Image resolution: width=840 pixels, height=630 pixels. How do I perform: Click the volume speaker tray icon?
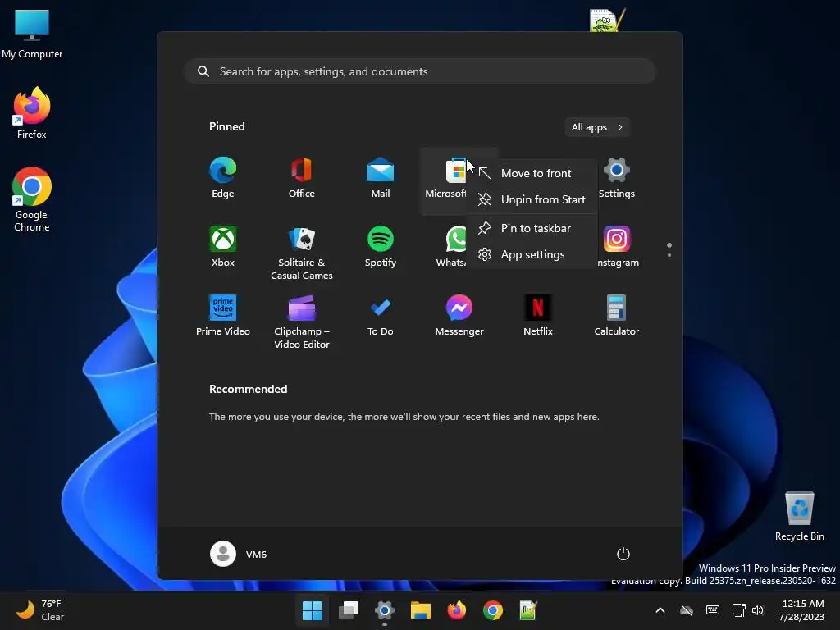(x=758, y=610)
